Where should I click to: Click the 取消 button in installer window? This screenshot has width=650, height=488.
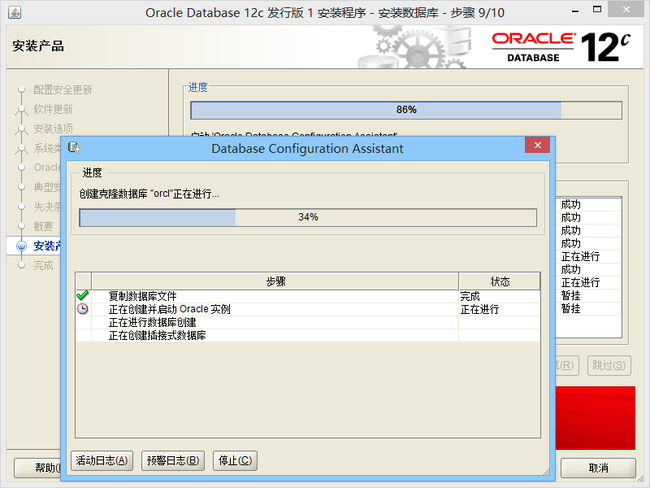click(598, 468)
